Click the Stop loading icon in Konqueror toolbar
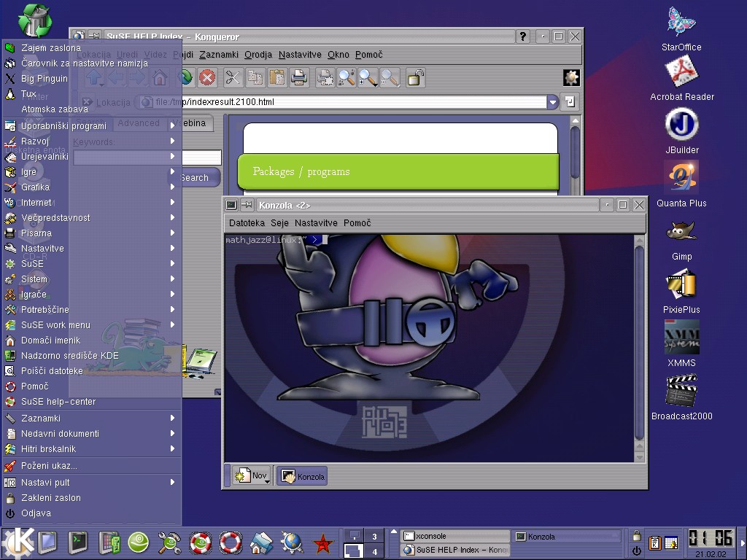This screenshot has width=747, height=560. 206,77
